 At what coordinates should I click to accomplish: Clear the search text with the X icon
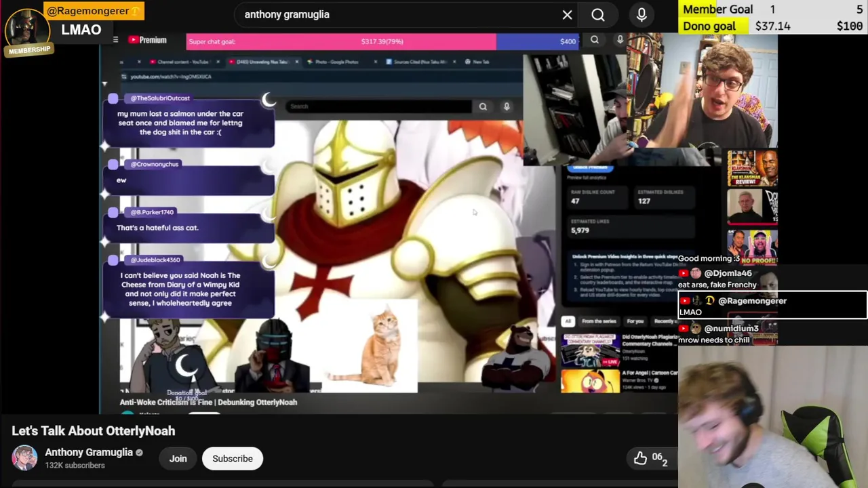point(567,14)
